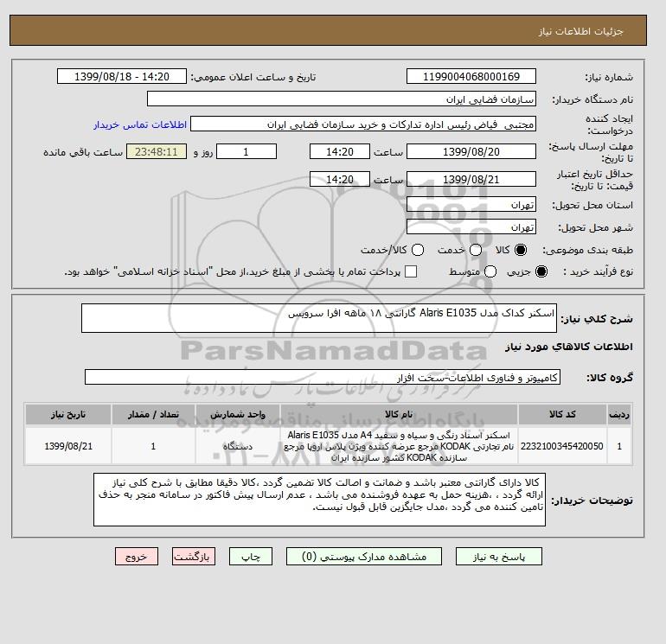Click the ردیف column header
Image resolution: width=666 pixels, height=644 pixels.
(619, 414)
